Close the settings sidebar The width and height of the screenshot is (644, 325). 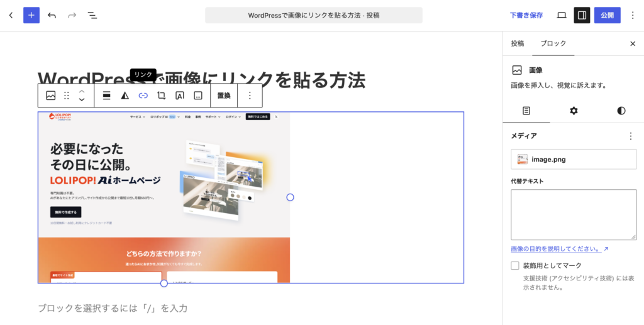(x=633, y=43)
